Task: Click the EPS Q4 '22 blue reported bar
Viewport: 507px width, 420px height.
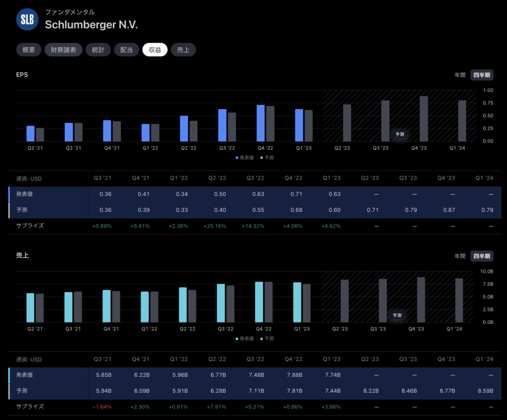Action: [x=260, y=123]
